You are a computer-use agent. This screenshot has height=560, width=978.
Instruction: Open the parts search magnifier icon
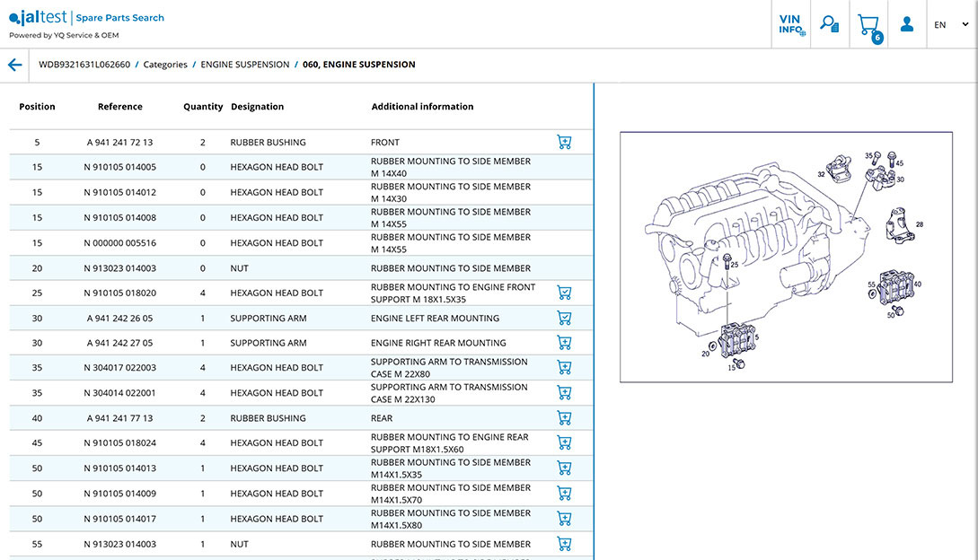click(x=830, y=24)
